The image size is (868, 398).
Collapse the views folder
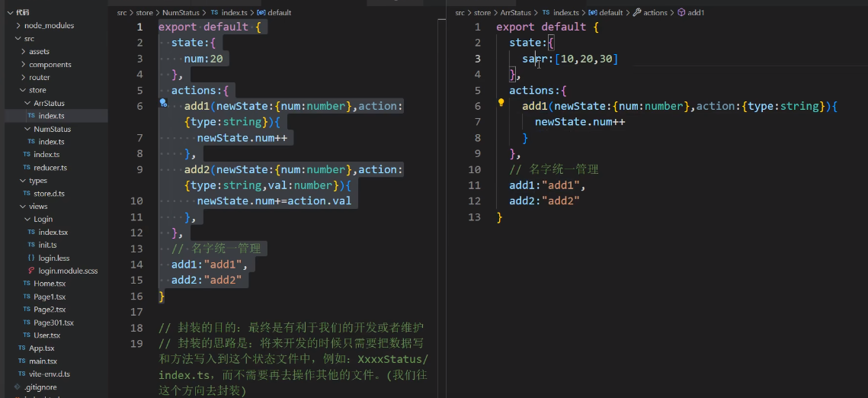click(24, 206)
